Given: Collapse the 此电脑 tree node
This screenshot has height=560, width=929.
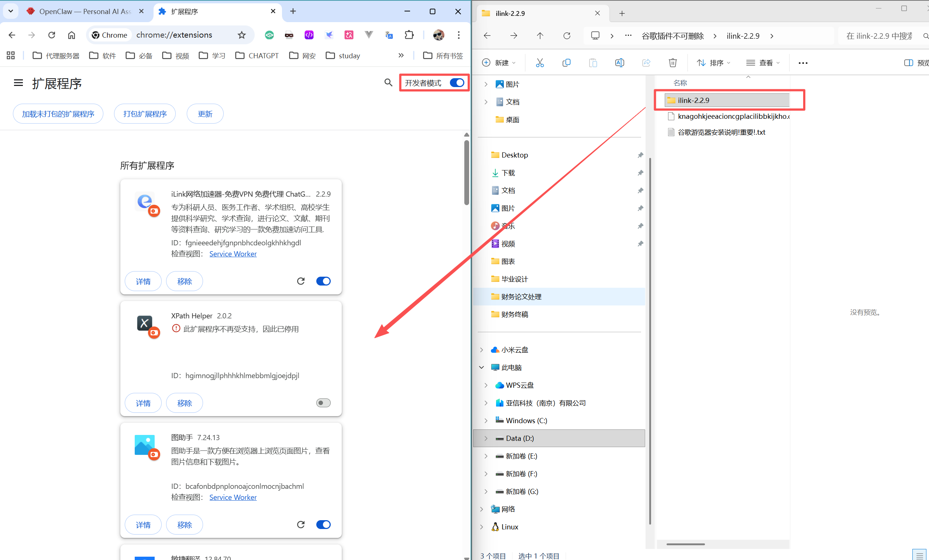Looking at the screenshot, I should [481, 367].
